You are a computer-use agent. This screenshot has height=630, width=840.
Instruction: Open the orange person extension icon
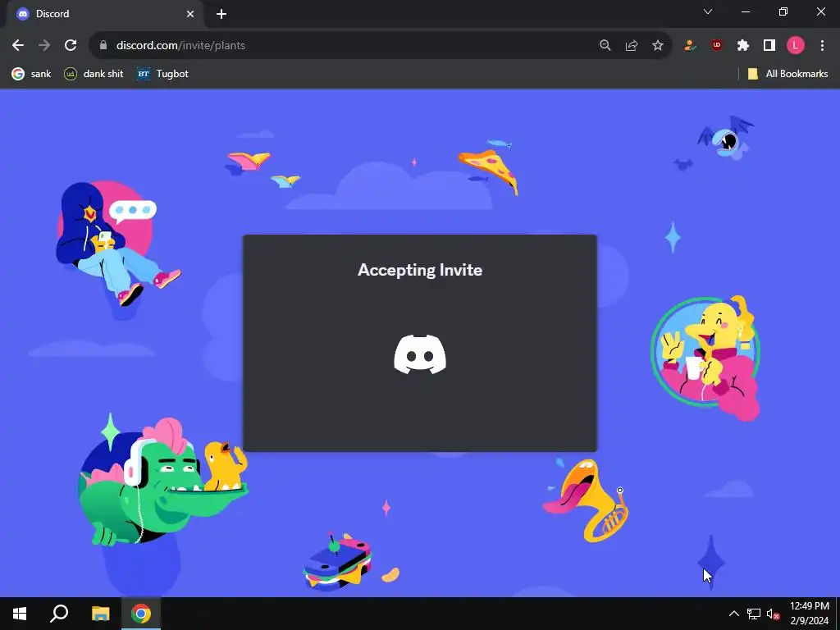coord(690,46)
